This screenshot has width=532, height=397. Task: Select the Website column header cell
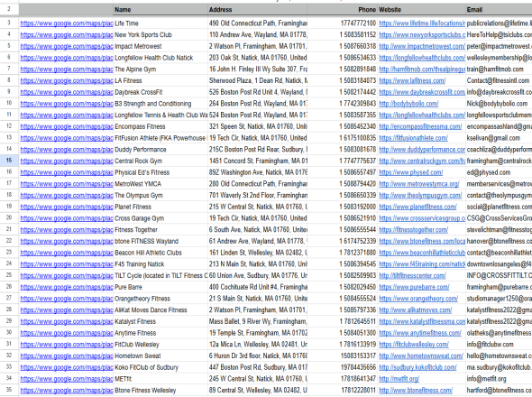coord(421,10)
